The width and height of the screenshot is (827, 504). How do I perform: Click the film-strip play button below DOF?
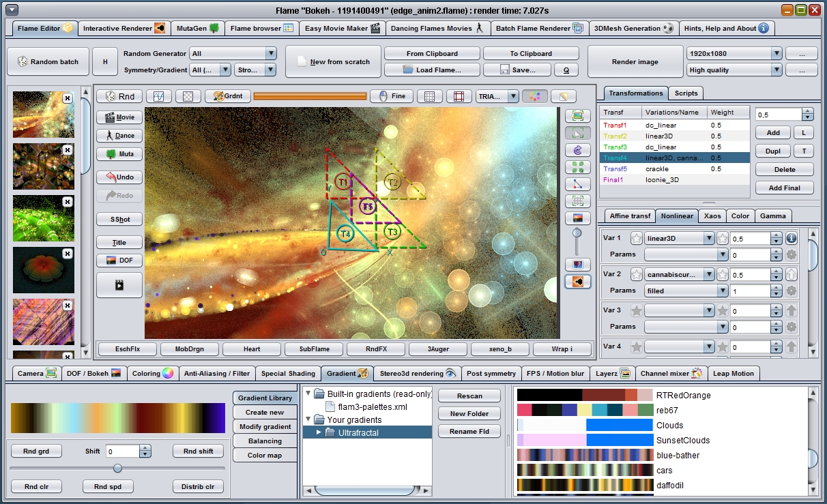(x=119, y=285)
